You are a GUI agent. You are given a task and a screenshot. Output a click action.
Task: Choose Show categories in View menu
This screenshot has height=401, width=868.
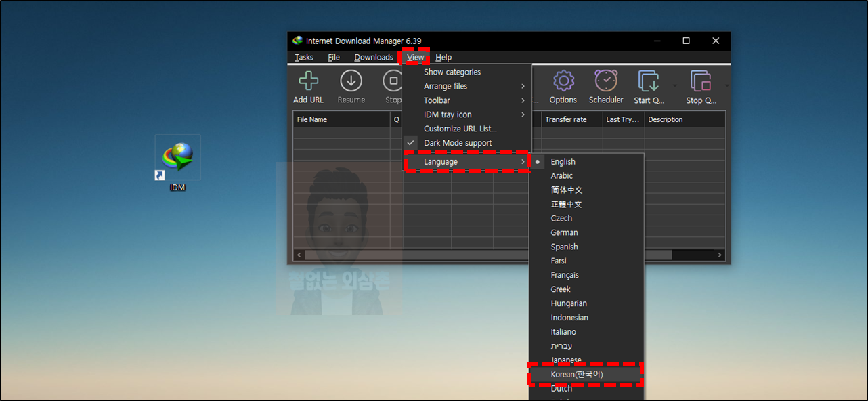(466, 72)
